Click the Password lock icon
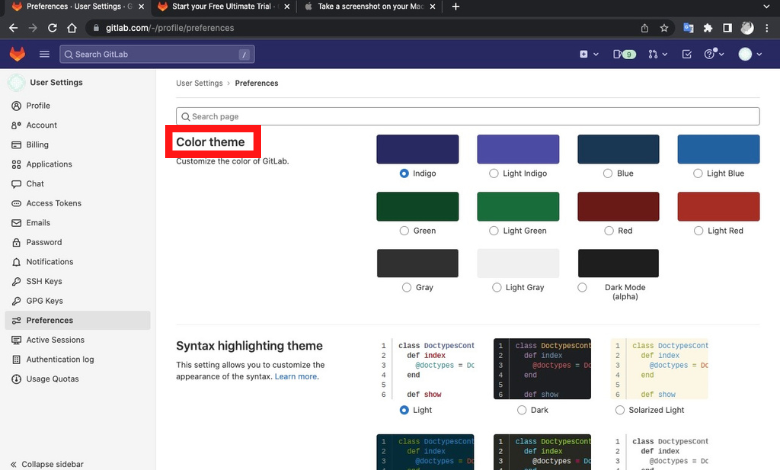 click(x=16, y=242)
